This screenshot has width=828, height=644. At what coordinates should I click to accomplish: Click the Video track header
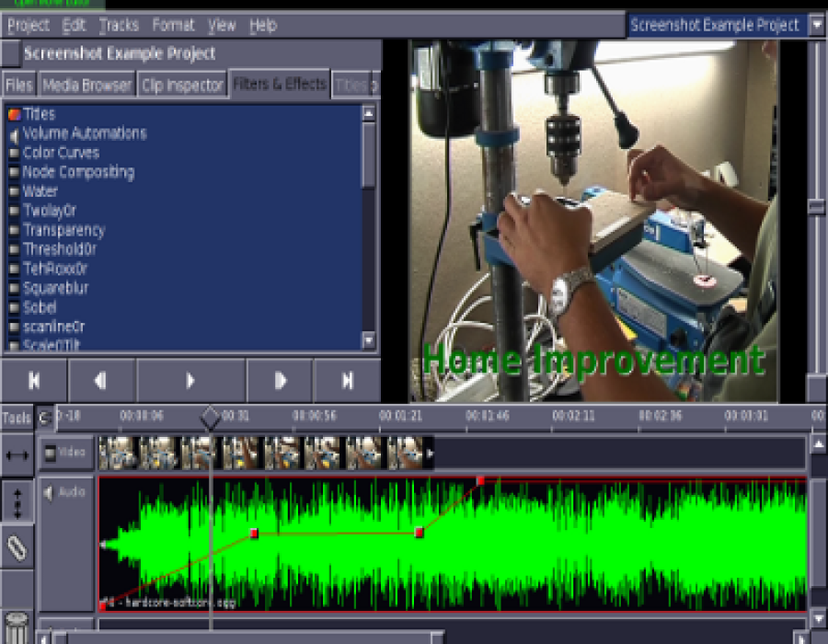click(66, 453)
